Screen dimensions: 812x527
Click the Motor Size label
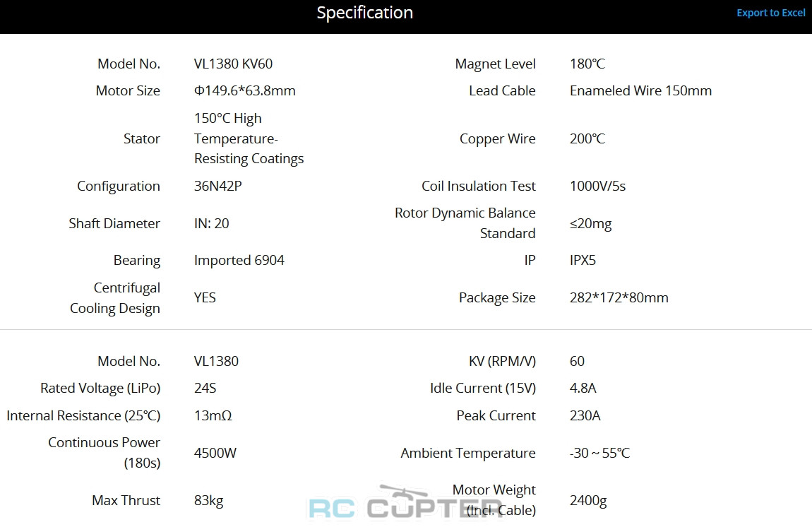click(128, 90)
